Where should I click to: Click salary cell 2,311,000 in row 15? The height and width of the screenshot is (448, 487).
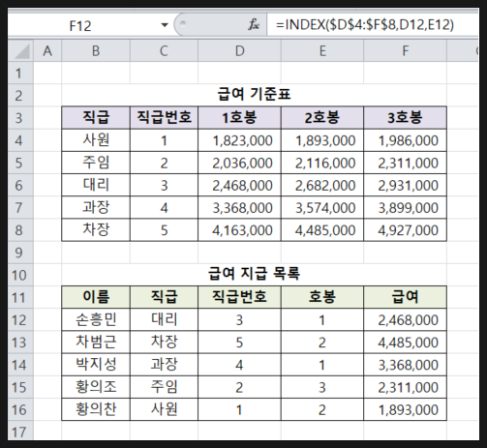click(405, 387)
